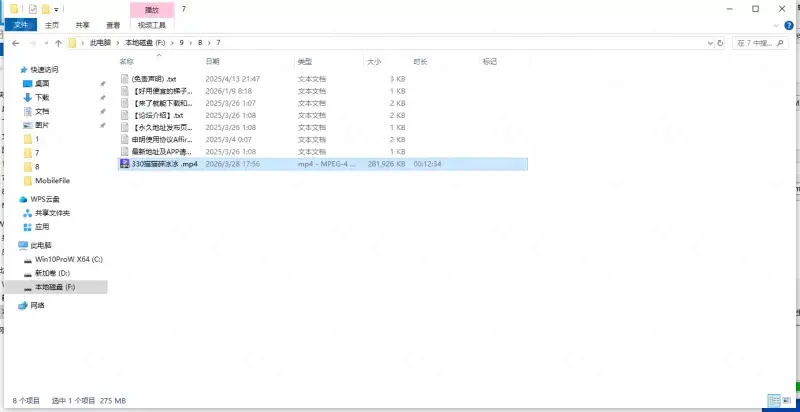Click the search box for folder 7
The height and width of the screenshot is (412, 800).
(762, 43)
